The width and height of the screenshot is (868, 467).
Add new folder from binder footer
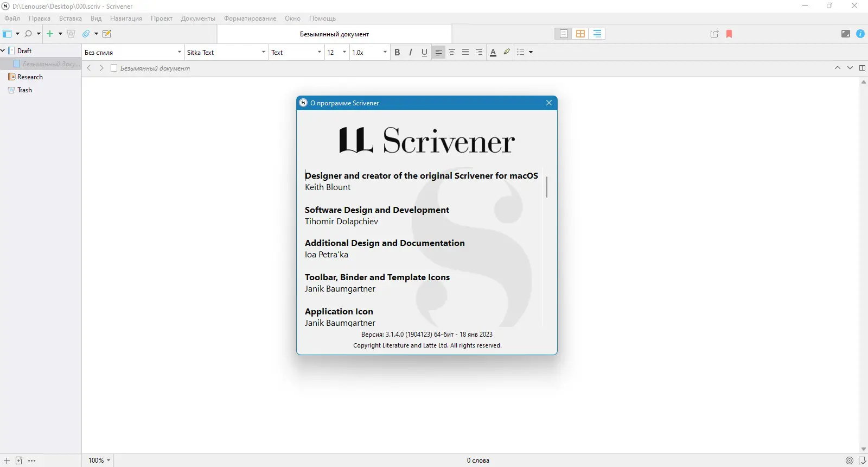click(19, 460)
